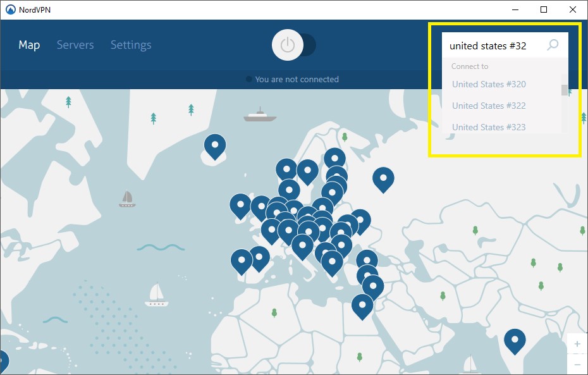
Task: Toggle the VPN power switch on
Action: [x=293, y=45]
